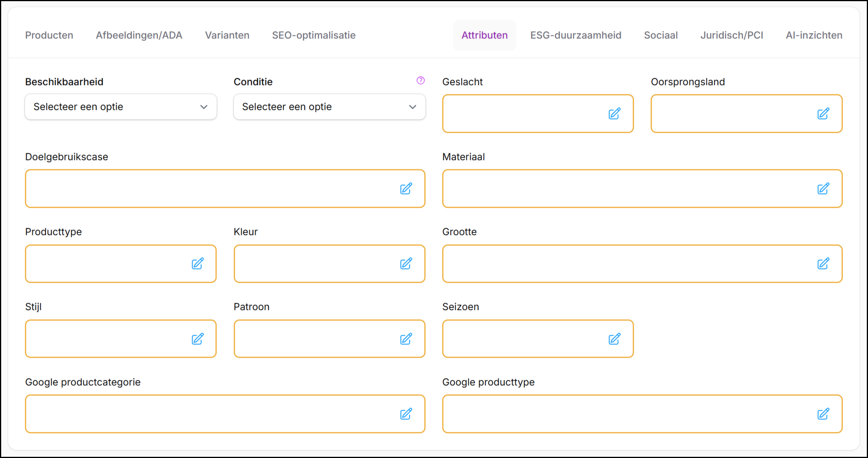
Task: Open the Beschikbaarheid dropdown
Action: coord(121,107)
